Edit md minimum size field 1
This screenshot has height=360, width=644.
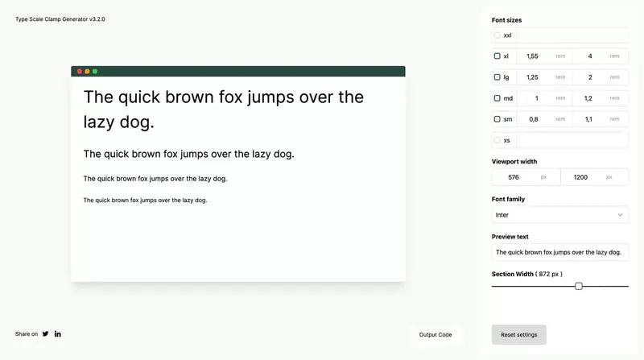(544, 98)
